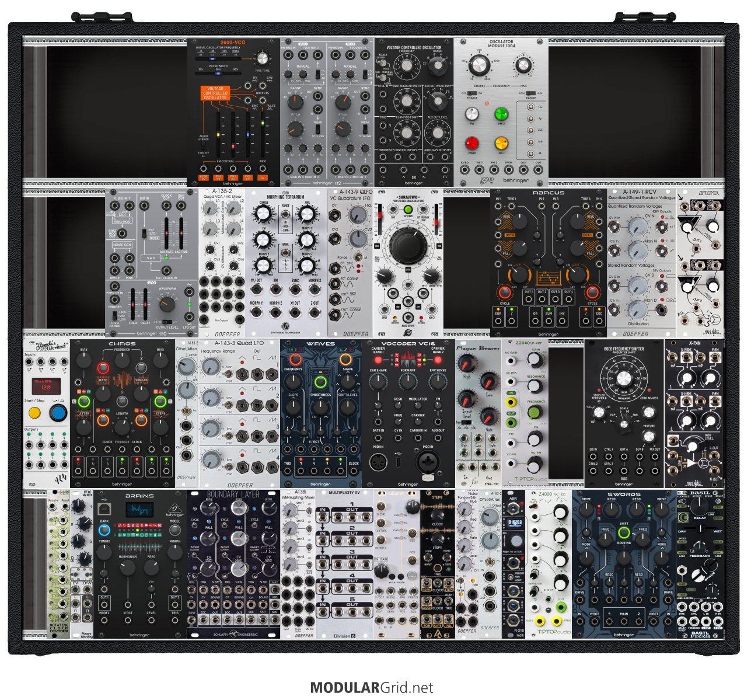Click the Fine Tune knob on 2600-VCO
This screenshot has height=700, width=744.
pos(263,58)
